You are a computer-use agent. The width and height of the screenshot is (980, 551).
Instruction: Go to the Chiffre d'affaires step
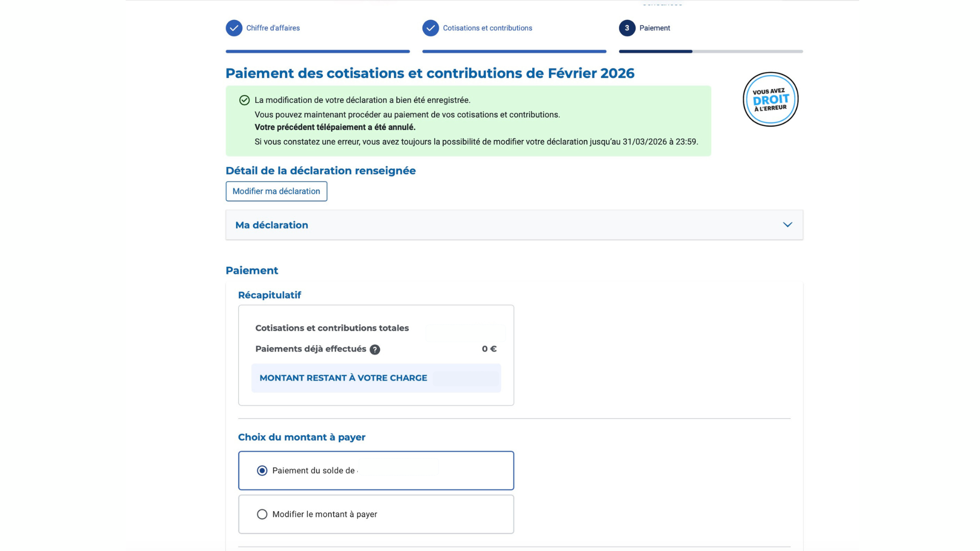(x=273, y=28)
